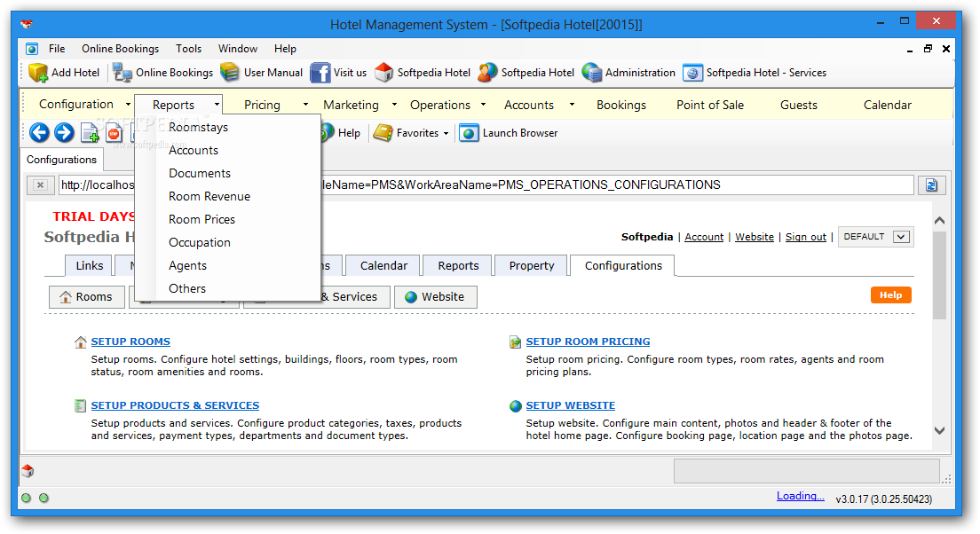This screenshot has height=534, width=980.
Task: Open the SETUP ROOM PRICING link
Action: click(x=588, y=342)
